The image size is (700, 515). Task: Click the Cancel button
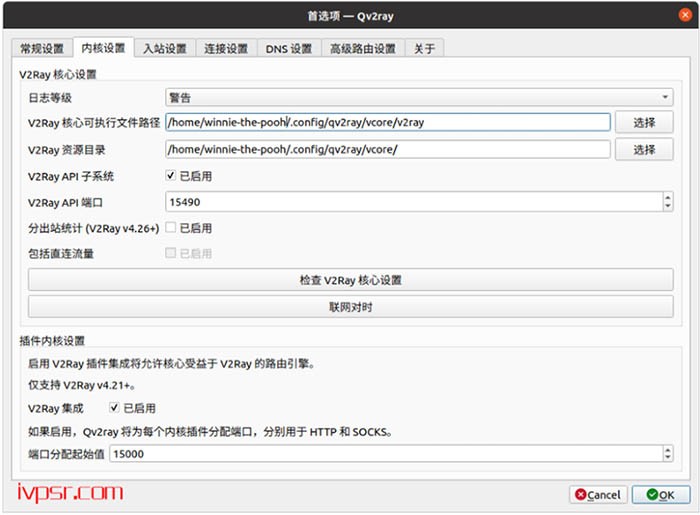pyautogui.click(x=598, y=494)
